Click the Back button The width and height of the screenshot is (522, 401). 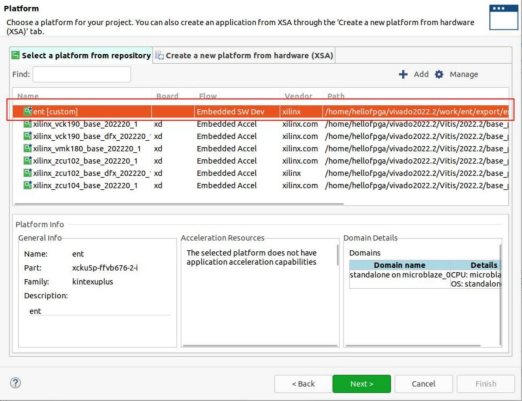click(x=303, y=384)
